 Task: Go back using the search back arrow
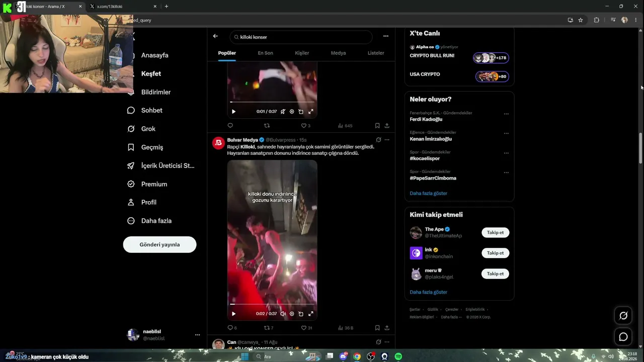click(215, 36)
